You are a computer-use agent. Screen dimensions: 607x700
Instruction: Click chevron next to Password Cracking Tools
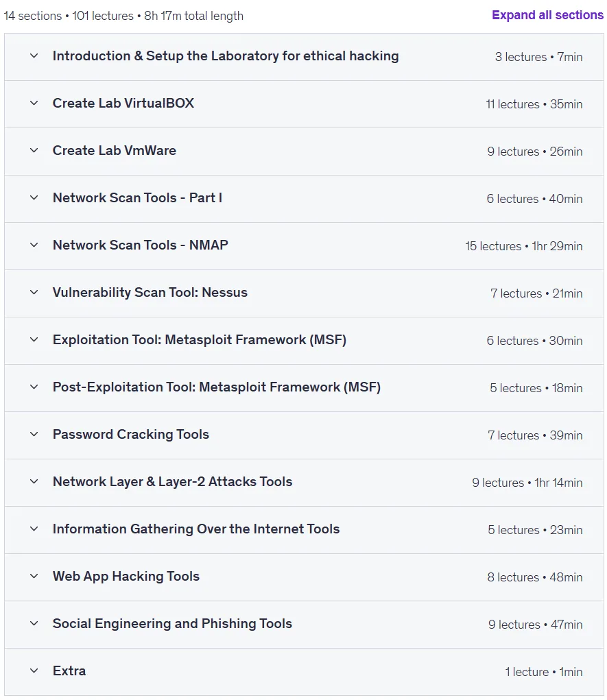(x=34, y=435)
